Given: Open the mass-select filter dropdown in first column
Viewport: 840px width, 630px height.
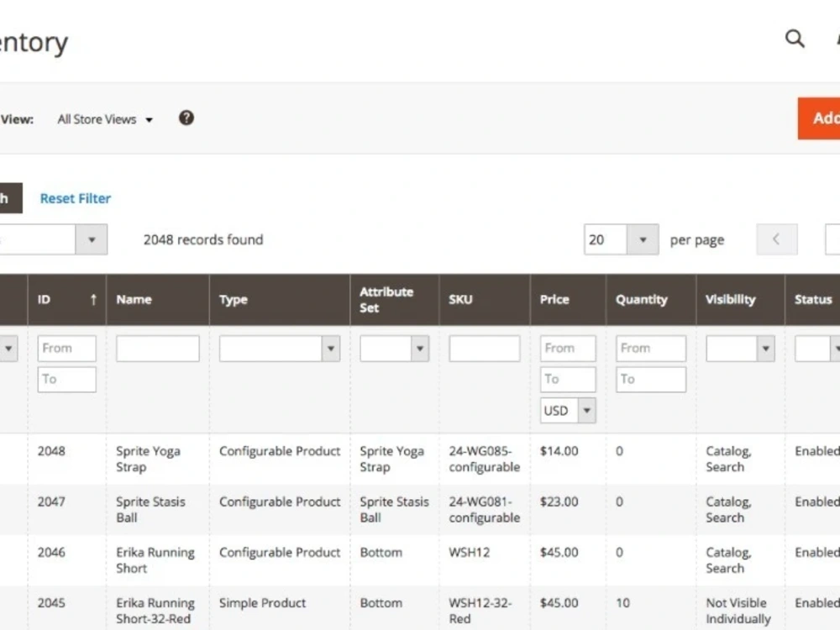Looking at the screenshot, I should pyautogui.click(x=8, y=349).
